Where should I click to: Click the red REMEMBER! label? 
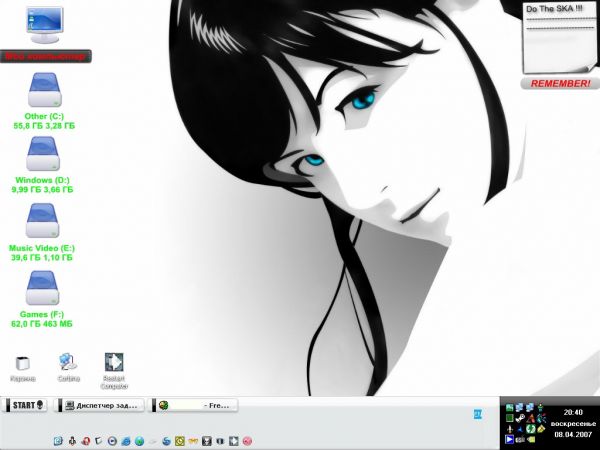[x=560, y=83]
